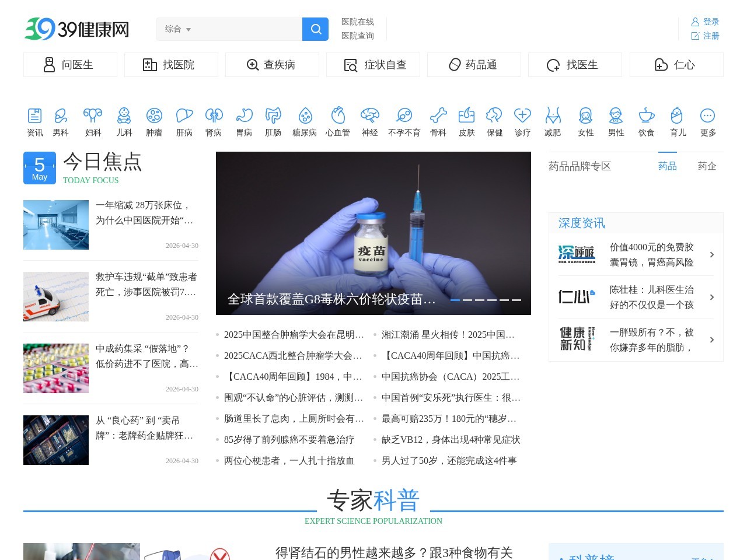Open article 85岁得了前列腺癌不要着急治疗
Image resolution: width=747 pixels, height=560 pixels.
(289, 440)
